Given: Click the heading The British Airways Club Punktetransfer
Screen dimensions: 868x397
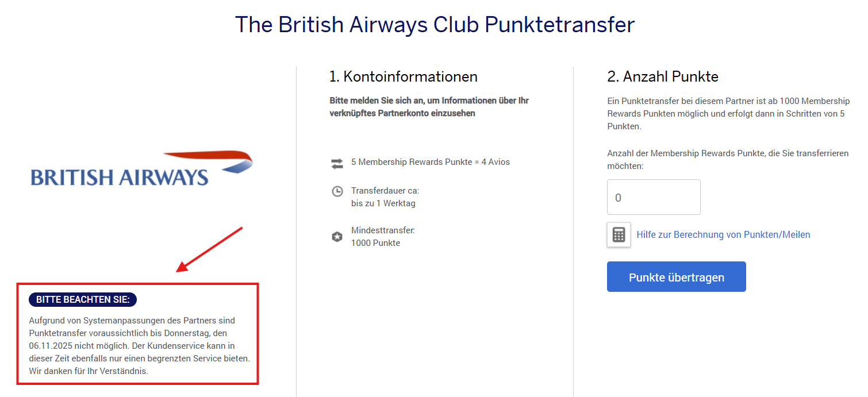Looking at the screenshot, I should [435, 24].
